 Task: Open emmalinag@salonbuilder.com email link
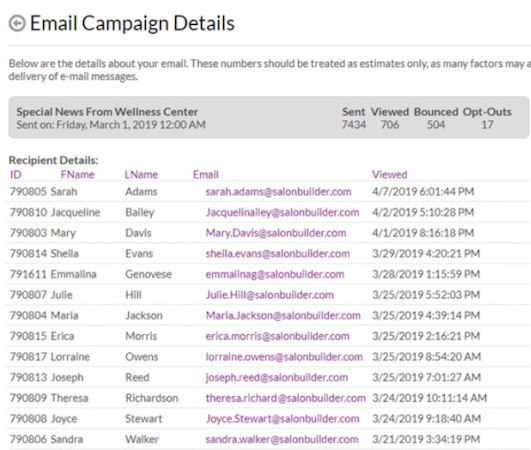[275, 275]
